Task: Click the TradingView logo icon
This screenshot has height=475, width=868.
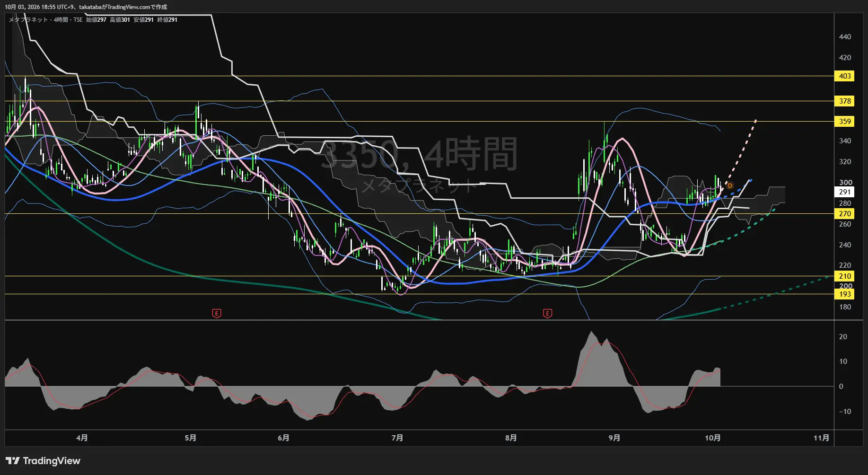Action: pos(13,461)
